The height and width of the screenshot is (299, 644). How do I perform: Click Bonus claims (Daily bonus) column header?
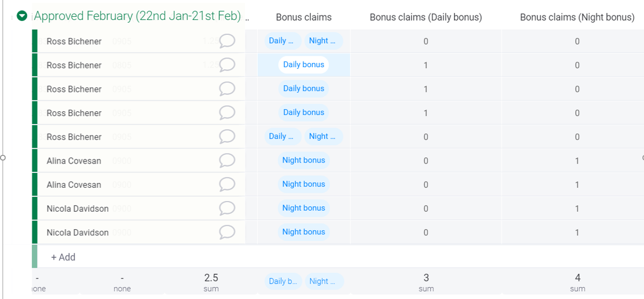pos(426,17)
